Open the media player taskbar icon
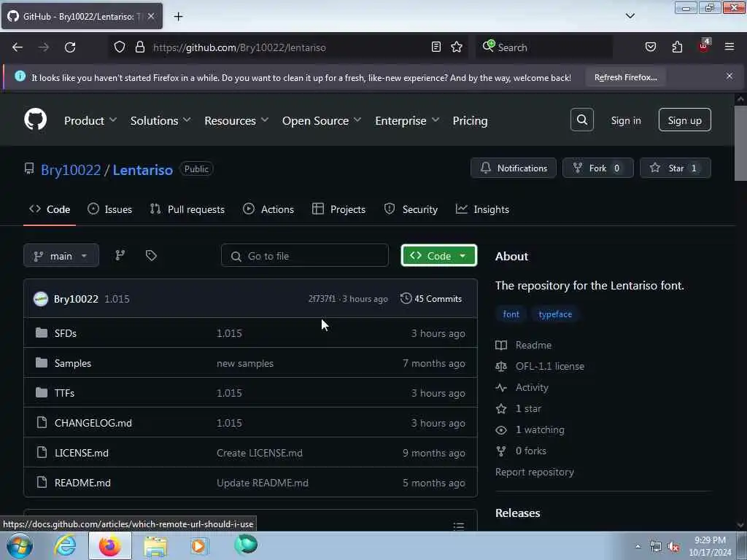Image resolution: width=747 pixels, height=560 pixels. click(199, 545)
